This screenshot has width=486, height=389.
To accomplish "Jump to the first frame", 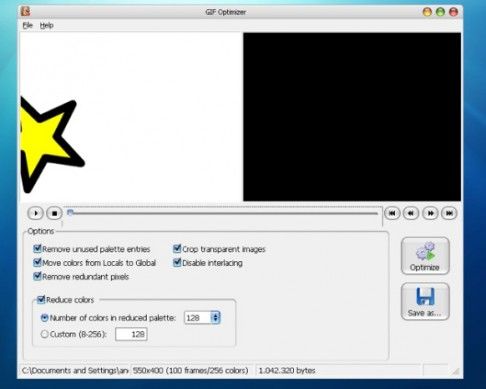I will (392, 213).
